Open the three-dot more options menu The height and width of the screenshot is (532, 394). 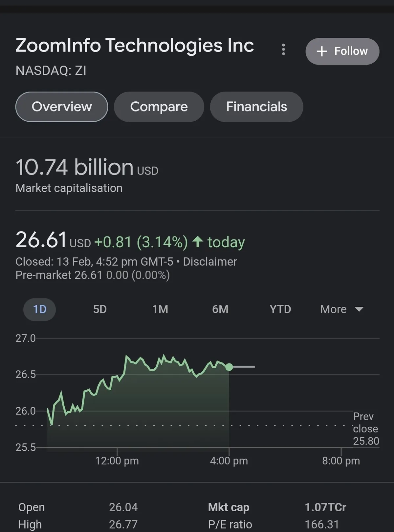click(x=283, y=50)
